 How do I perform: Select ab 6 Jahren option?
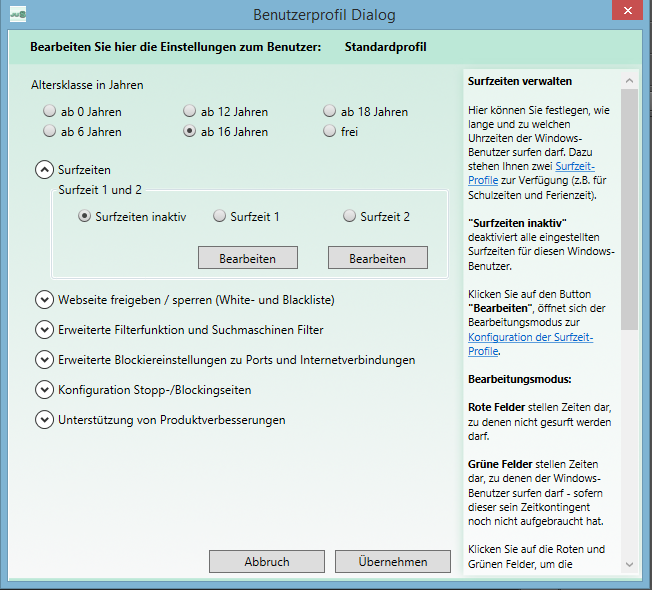pyautogui.click(x=50, y=131)
